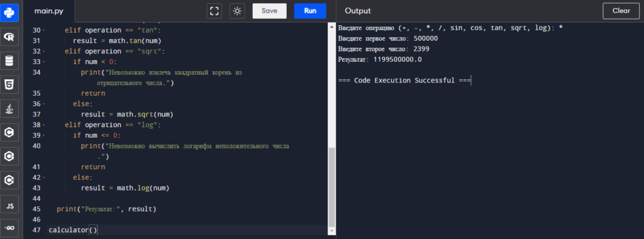
Task: Click the Output panel header
Action: pos(358,11)
